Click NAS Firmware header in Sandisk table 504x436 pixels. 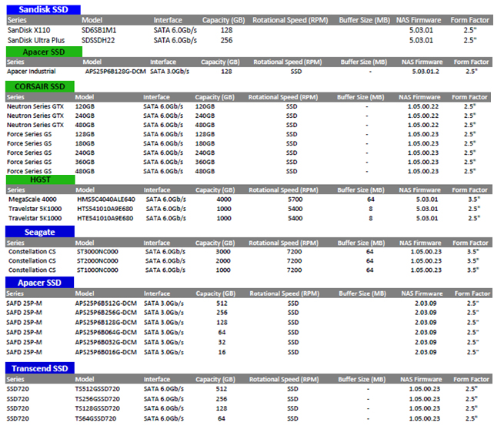(419, 20)
